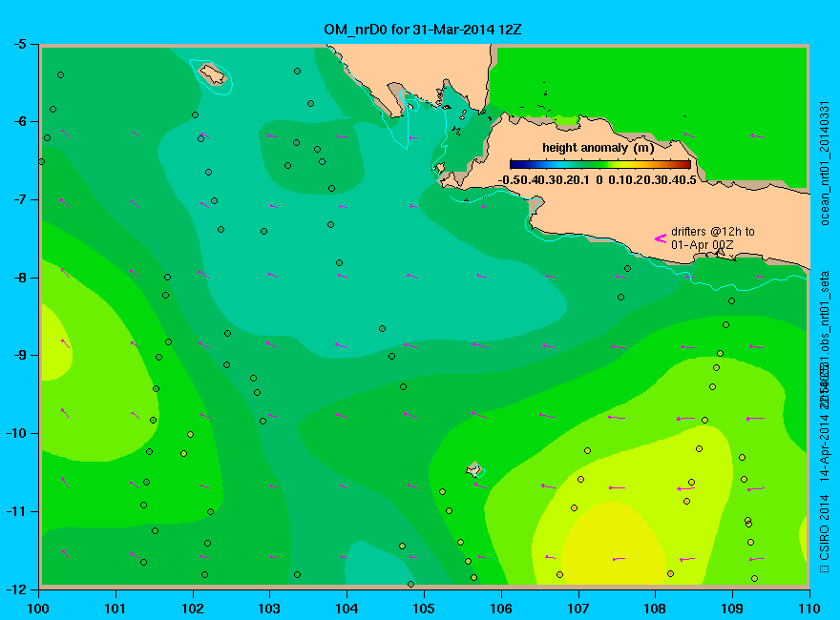Click the x-axis label 109

pos(732,609)
